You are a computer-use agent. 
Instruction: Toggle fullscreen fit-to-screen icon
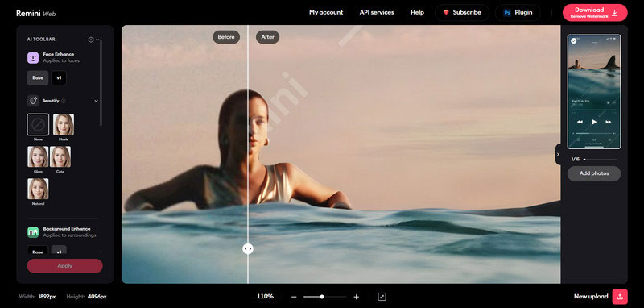pyautogui.click(x=382, y=297)
